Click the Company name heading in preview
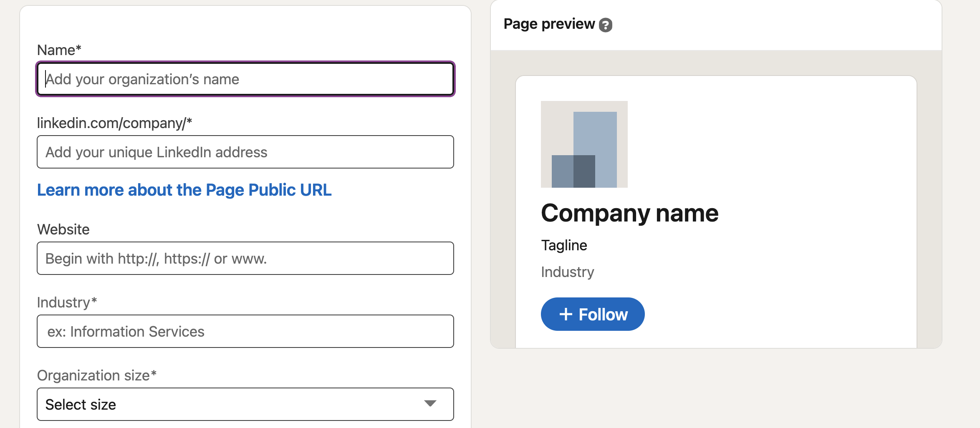This screenshot has width=980, height=428. [629, 214]
